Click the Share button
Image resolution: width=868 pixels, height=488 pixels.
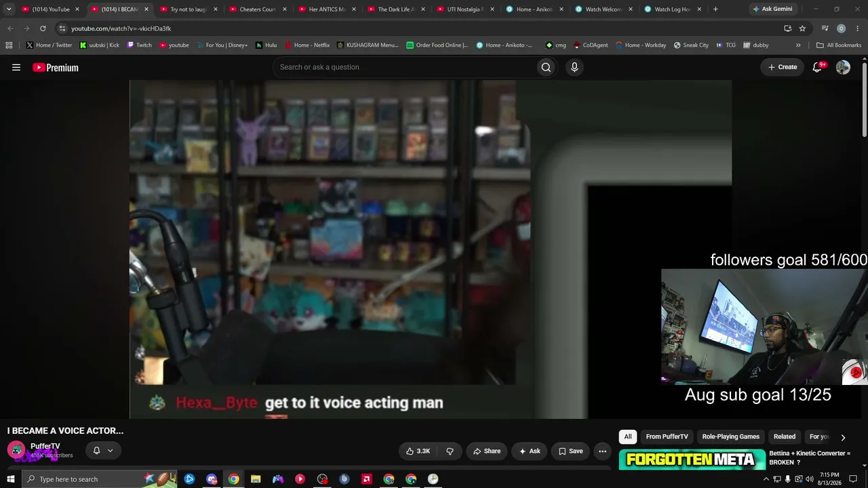[x=487, y=451]
